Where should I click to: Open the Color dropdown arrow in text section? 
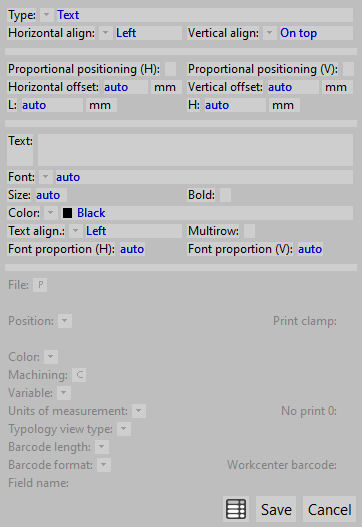pyautogui.click(x=50, y=213)
